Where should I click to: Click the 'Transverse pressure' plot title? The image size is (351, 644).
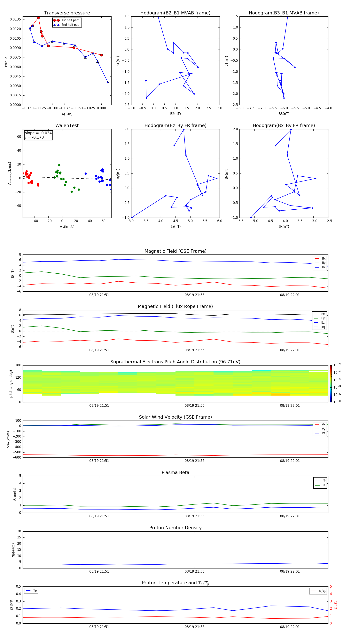pyautogui.click(x=67, y=13)
